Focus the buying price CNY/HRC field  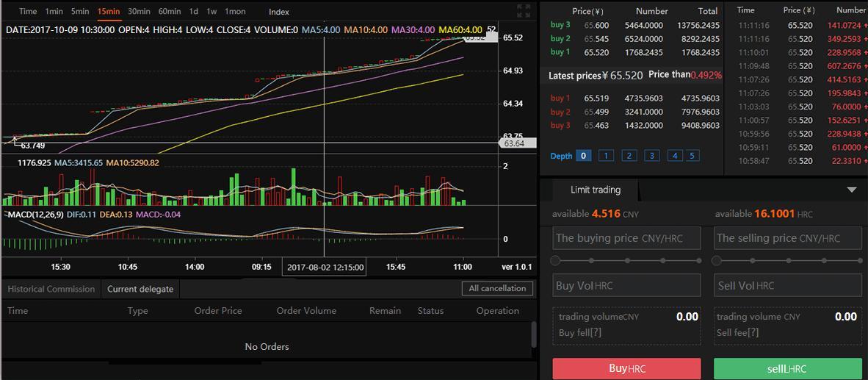tap(626, 238)
